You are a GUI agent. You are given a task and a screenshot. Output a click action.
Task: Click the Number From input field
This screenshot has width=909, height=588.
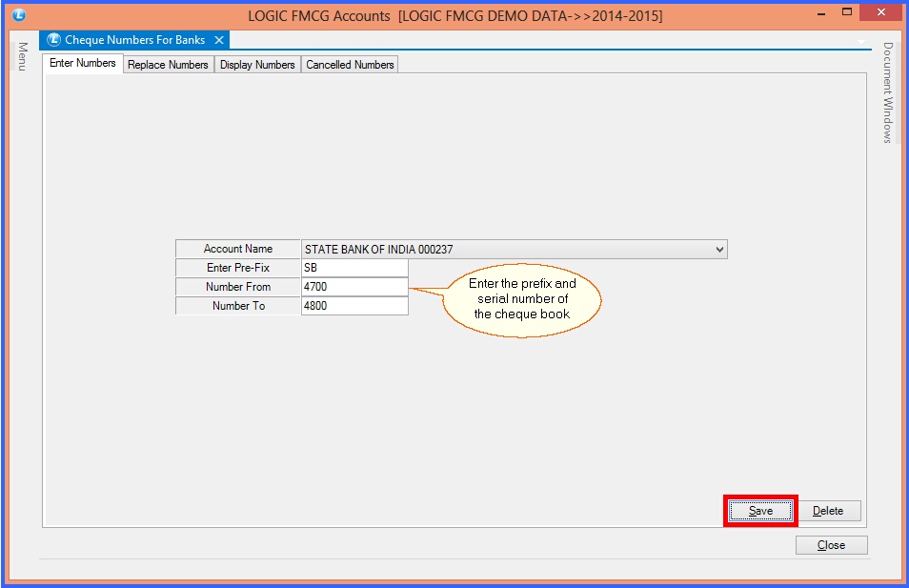pos(354,287)
